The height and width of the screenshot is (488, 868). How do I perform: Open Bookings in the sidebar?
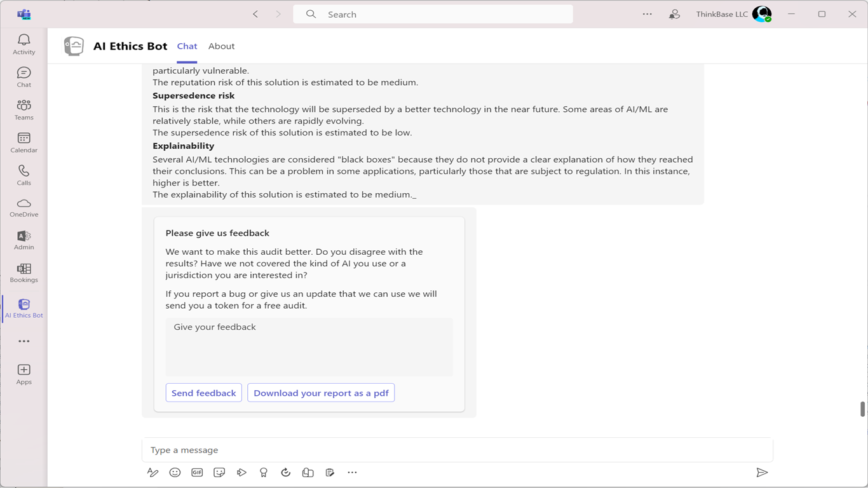24,273
